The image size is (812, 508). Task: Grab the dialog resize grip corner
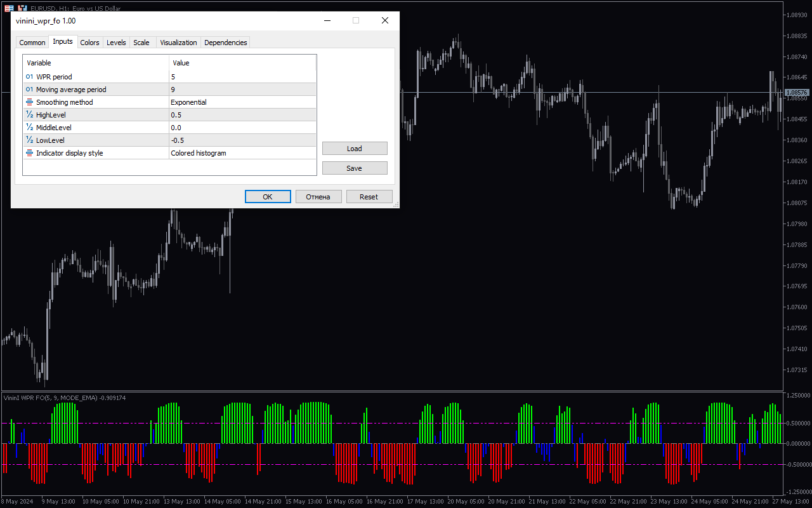point(396,204)
